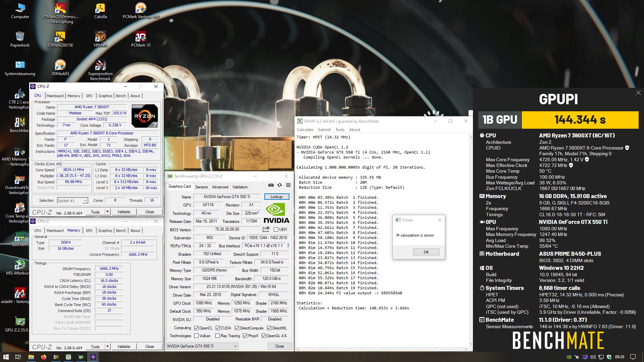
Task: Toggle the OpenCL checkbox in GPU-Z
Action: click(x=196, y=328)
